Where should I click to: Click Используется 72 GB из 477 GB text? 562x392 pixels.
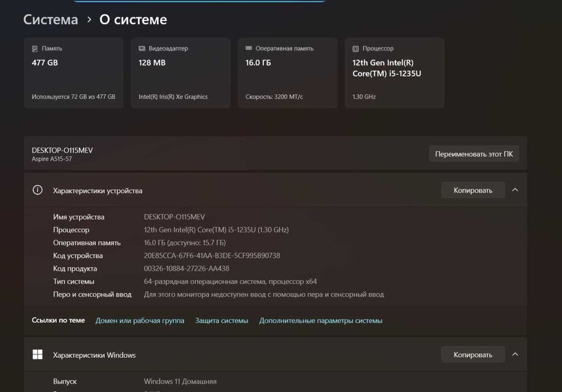74,97
